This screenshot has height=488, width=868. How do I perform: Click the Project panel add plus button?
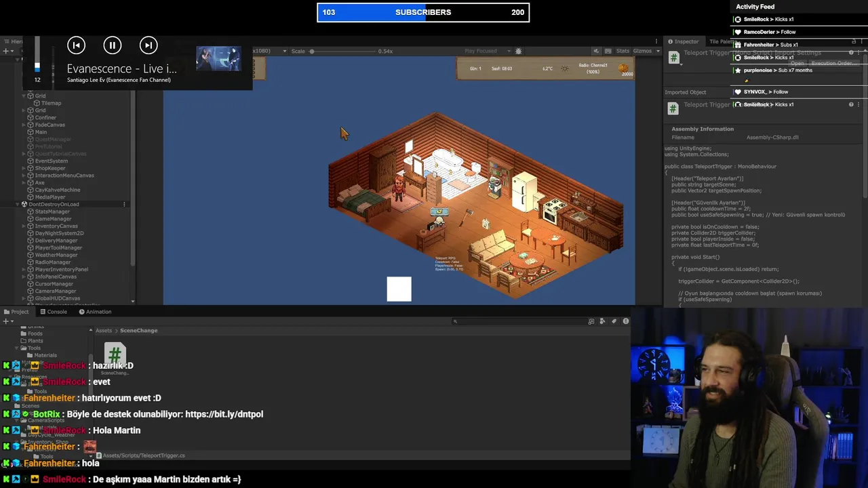click(5, 321)
